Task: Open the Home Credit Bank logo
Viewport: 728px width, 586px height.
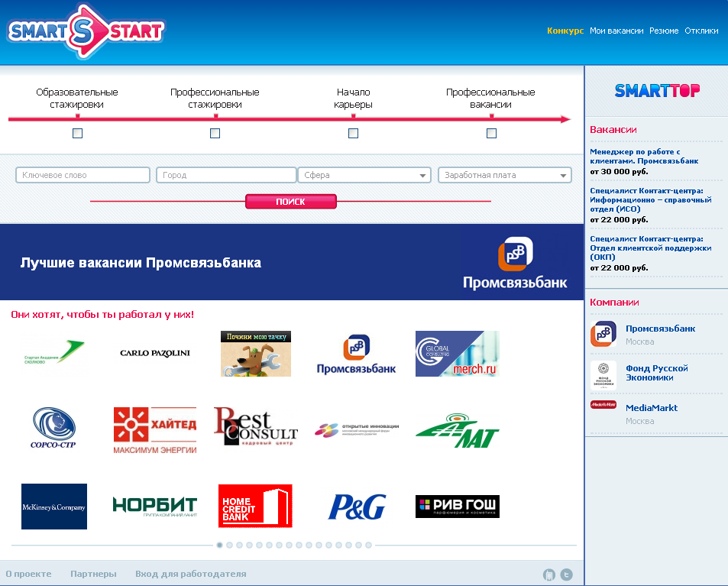Action: 255,506
